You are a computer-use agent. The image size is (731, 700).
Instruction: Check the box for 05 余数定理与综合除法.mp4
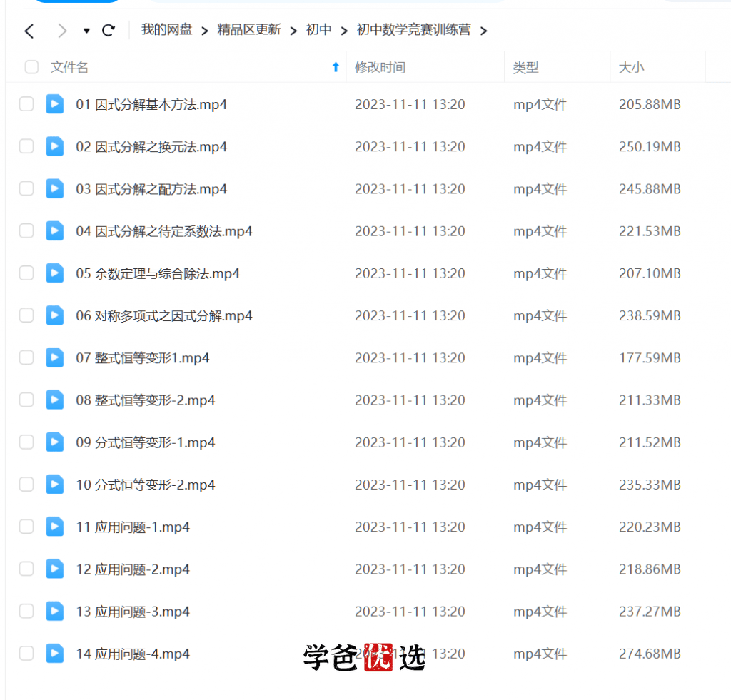click(26, 273)
